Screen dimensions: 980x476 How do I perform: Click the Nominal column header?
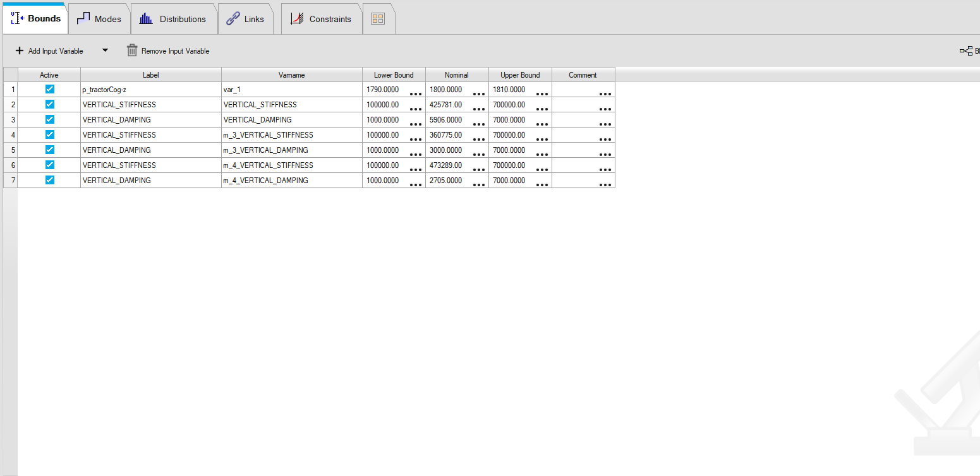pyautogui.click(x=457, y=74)
